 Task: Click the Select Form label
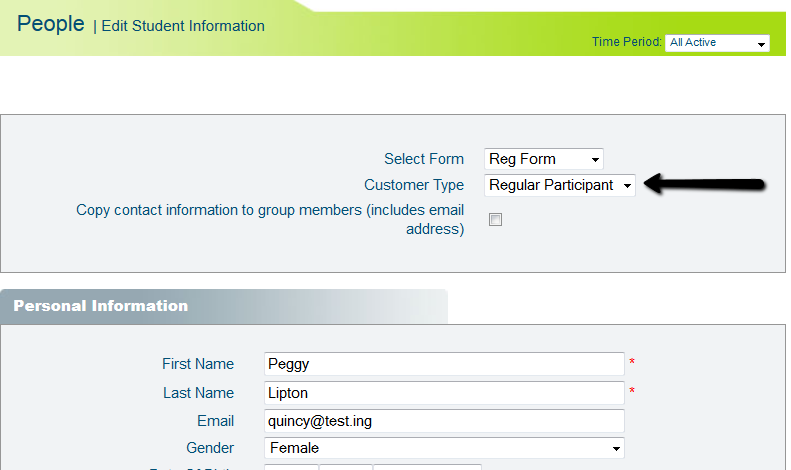[x=423, y=159]
